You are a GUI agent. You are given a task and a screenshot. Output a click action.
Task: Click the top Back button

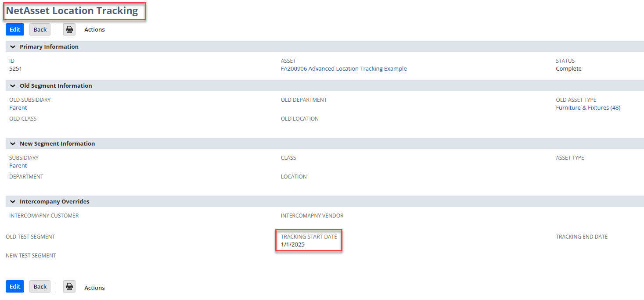click(40, 29)
